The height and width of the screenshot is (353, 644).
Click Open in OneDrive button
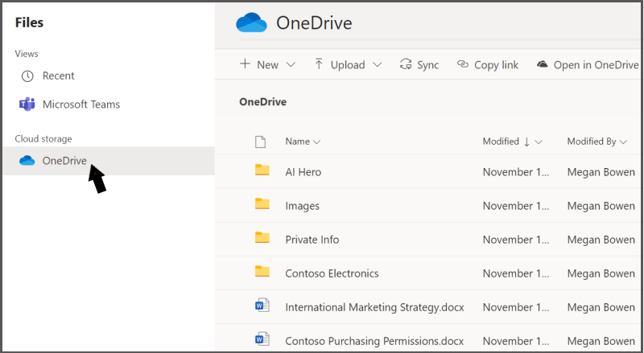[x=588, y=64]
